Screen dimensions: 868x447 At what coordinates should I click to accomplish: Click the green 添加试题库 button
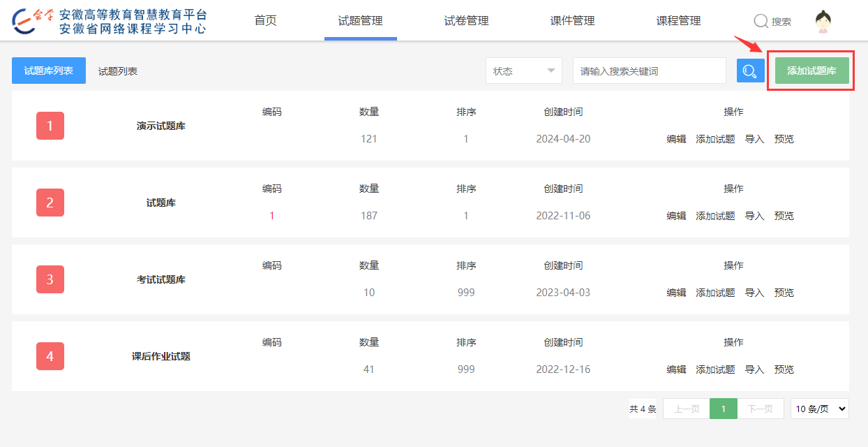812,71
